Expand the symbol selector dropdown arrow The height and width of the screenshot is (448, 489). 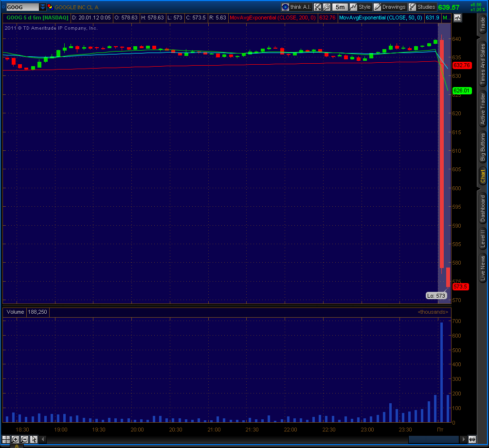43,7
